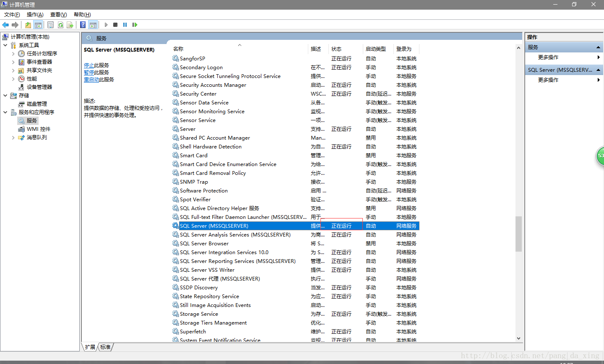The height and width of the screenshot is (364, 604).
Task: Expand the 共享文件夹 tree node
Action: point(13,70)
